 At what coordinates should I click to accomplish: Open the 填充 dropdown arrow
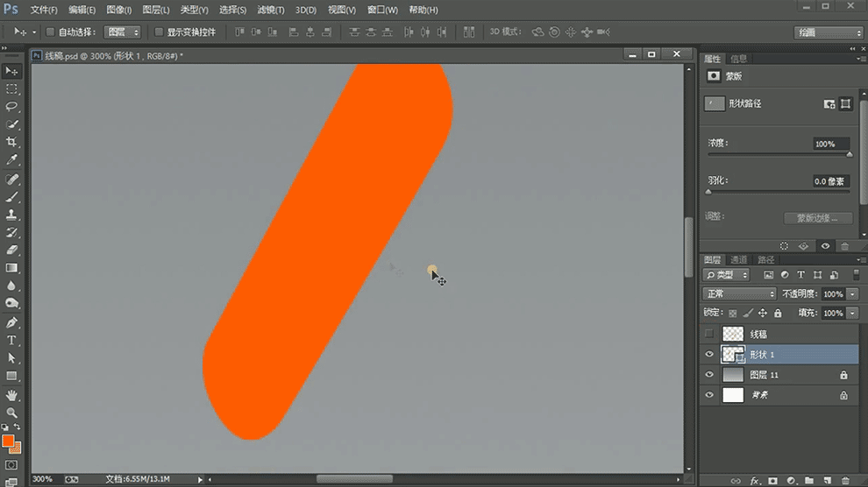click(x=853, y=314)
